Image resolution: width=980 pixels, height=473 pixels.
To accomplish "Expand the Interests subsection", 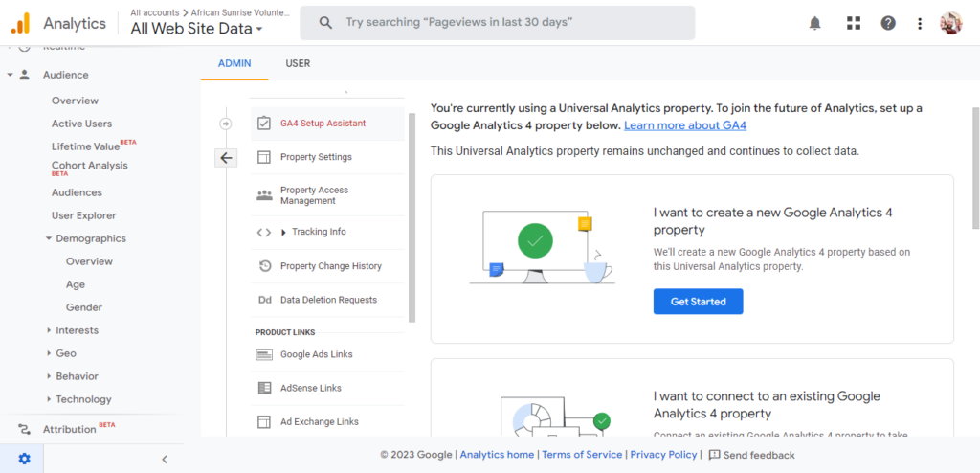I will 49,330.
